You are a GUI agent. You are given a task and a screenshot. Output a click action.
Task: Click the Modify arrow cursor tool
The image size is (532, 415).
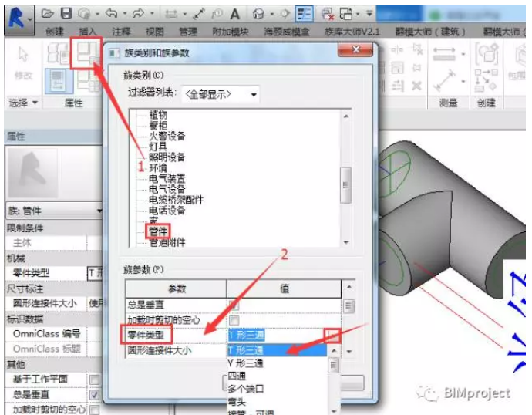point(23,54)
